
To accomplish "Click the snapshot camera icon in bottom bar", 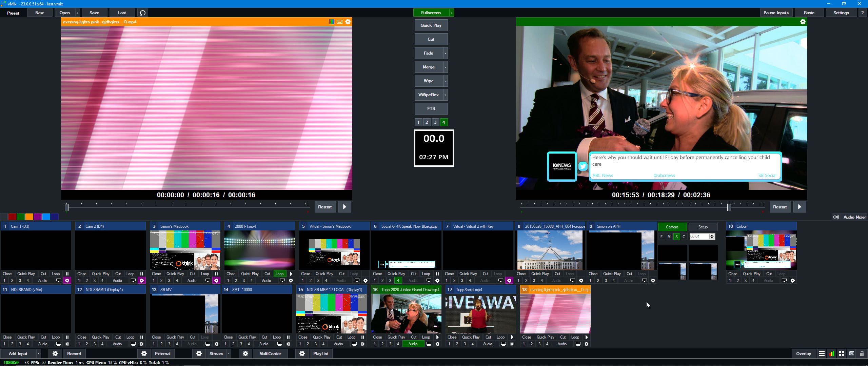I will [x=851, y=353].
